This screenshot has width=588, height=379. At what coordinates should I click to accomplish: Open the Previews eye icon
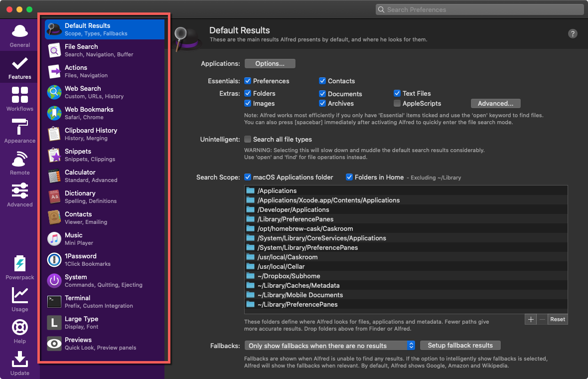[x=54, y=344]
